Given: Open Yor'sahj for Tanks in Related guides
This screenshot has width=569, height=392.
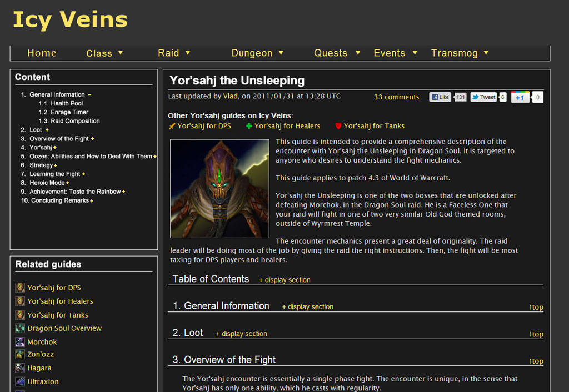Looking at the screenshot, I should tap(57, 315).
